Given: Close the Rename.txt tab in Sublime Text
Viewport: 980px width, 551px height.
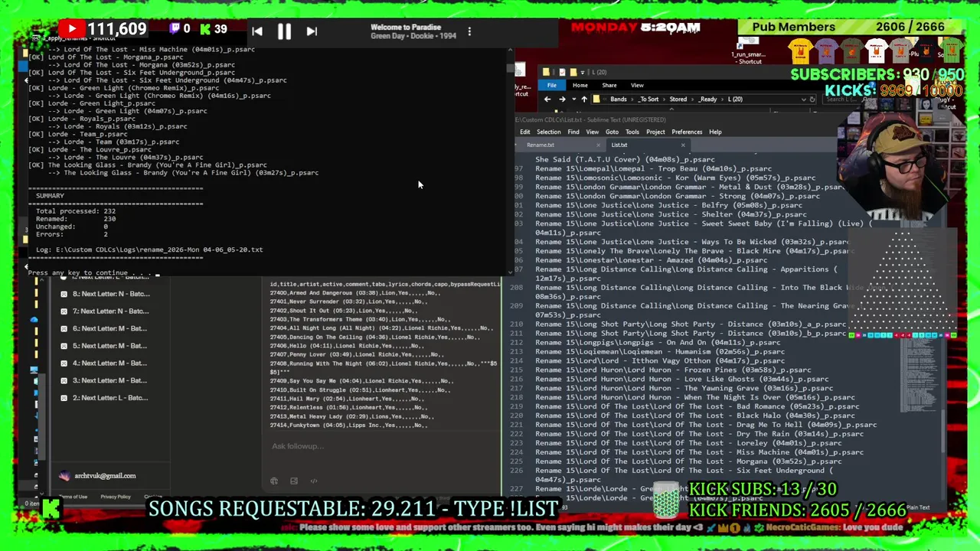Looking at the screenshot, I should [x=598, y=145].
